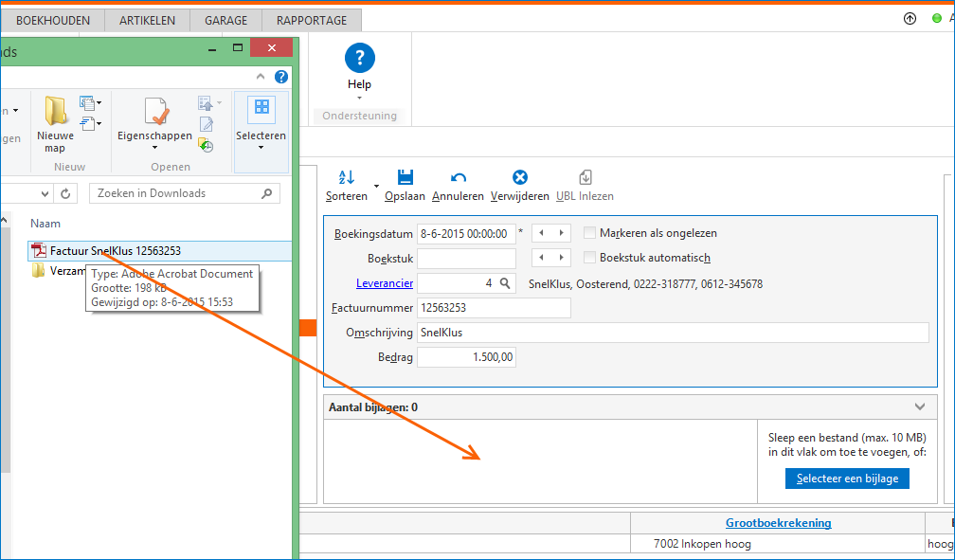Click the Boekstuk next arrow
The height and width of the screenshot is (560, 955).
(x=561, y=258)
